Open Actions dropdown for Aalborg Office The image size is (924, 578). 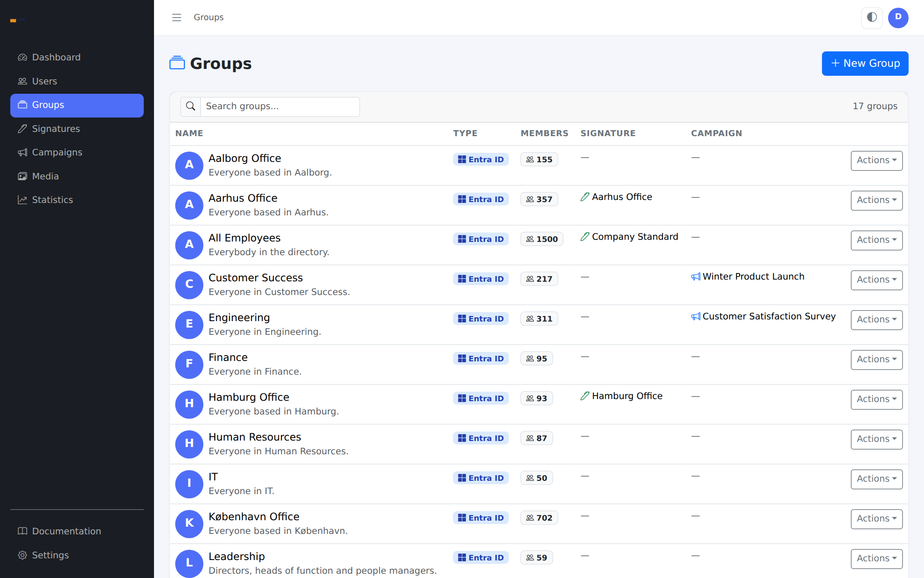click(877, 161)
